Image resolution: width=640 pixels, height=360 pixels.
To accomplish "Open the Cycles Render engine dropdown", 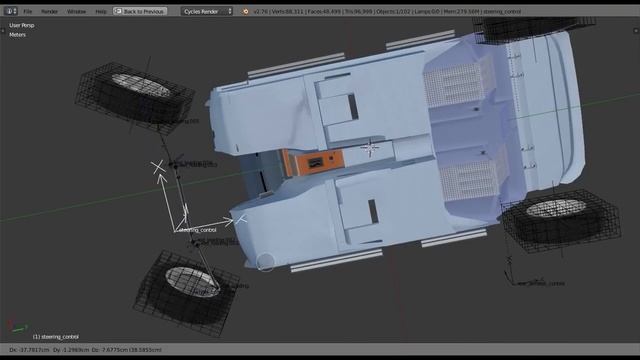I will pyautogui.click(x=207, y=11).
